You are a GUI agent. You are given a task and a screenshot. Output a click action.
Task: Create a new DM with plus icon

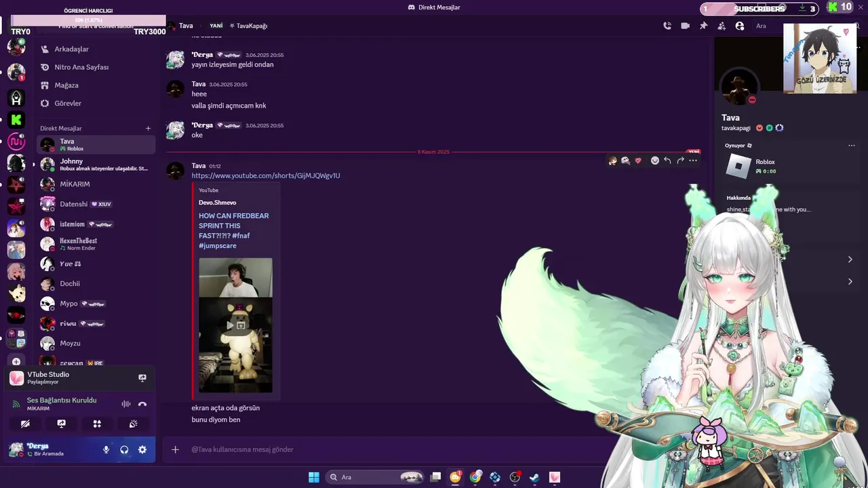coord(148,128)
